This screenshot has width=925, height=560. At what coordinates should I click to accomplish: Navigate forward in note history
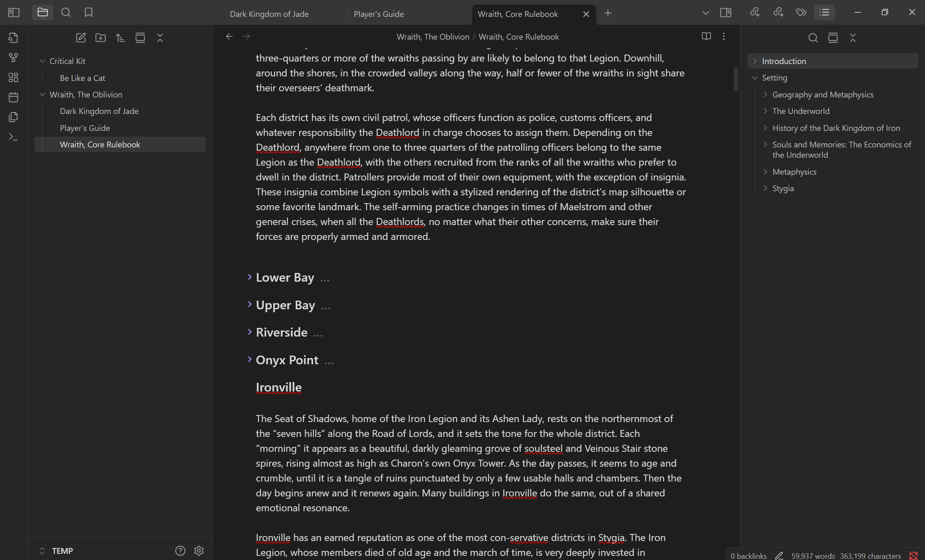[247, 37]
